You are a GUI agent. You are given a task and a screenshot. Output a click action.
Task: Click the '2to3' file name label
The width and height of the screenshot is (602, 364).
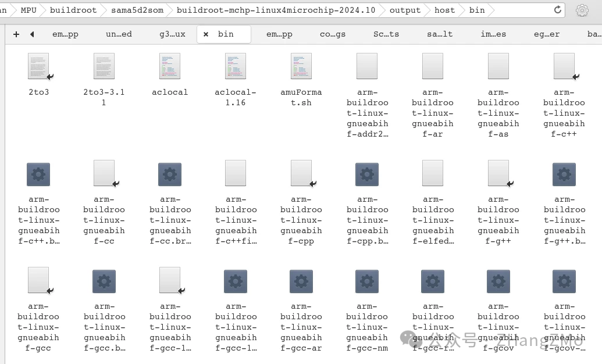coord(39,92)
